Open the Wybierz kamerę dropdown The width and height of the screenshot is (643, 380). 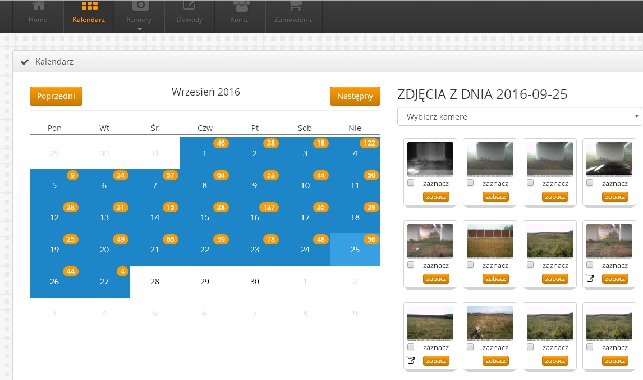[519, 117]
